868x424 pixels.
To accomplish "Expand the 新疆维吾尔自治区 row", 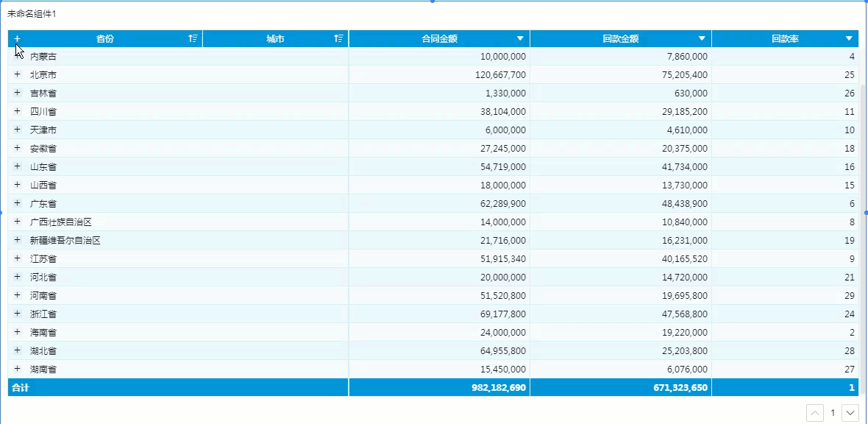I will click(17, 240).
